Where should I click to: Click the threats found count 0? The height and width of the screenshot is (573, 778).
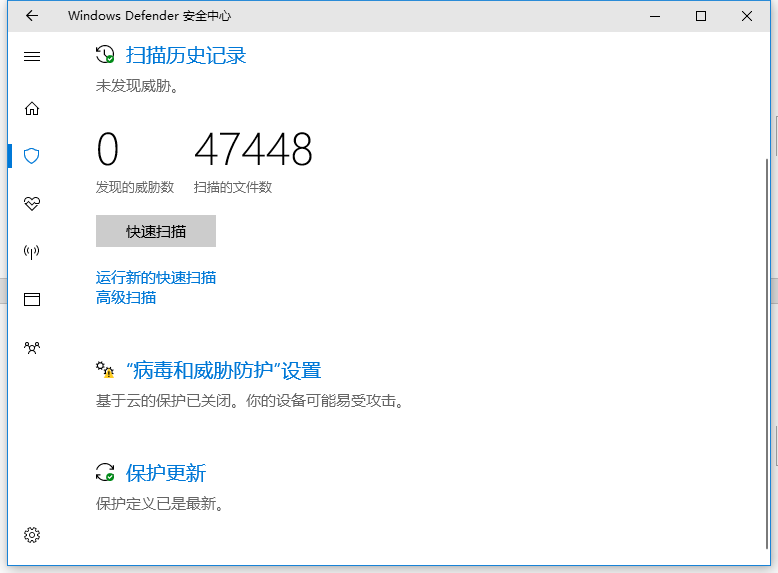click(x=108, y=149)
